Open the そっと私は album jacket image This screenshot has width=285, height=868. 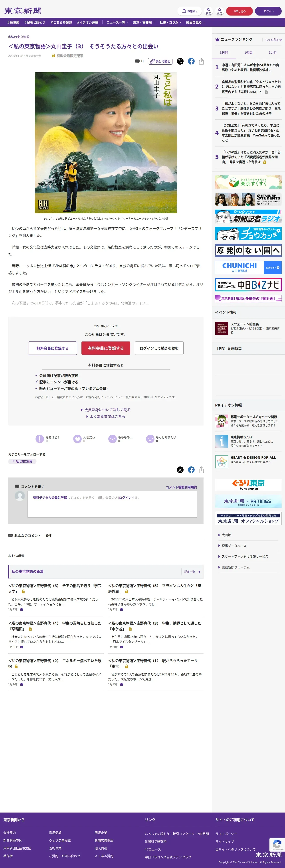[x=106, y=143]
